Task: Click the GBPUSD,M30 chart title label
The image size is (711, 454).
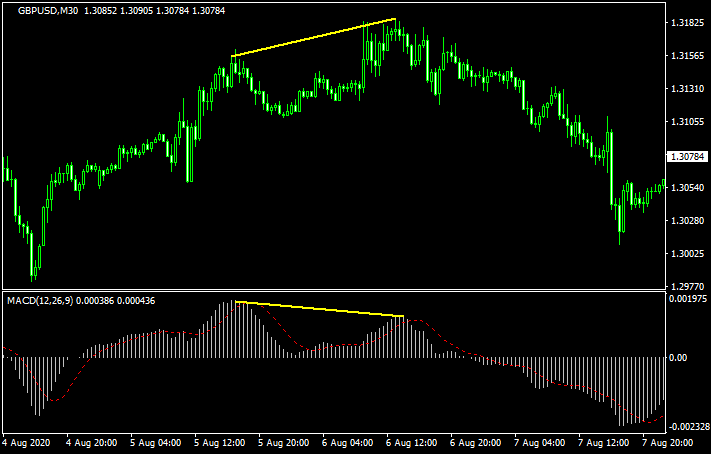Action: coord(48,10)
